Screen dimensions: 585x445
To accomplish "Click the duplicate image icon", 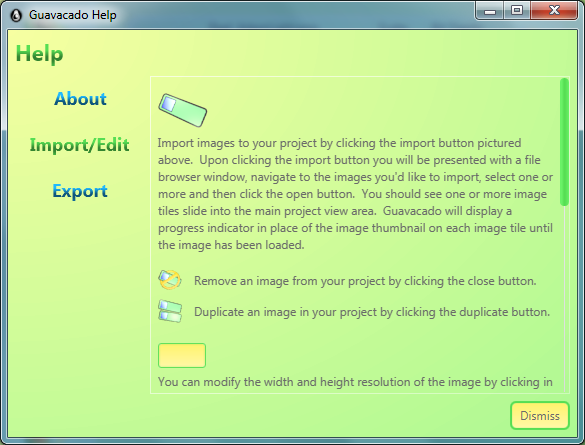I will click(x=170, y=311).
